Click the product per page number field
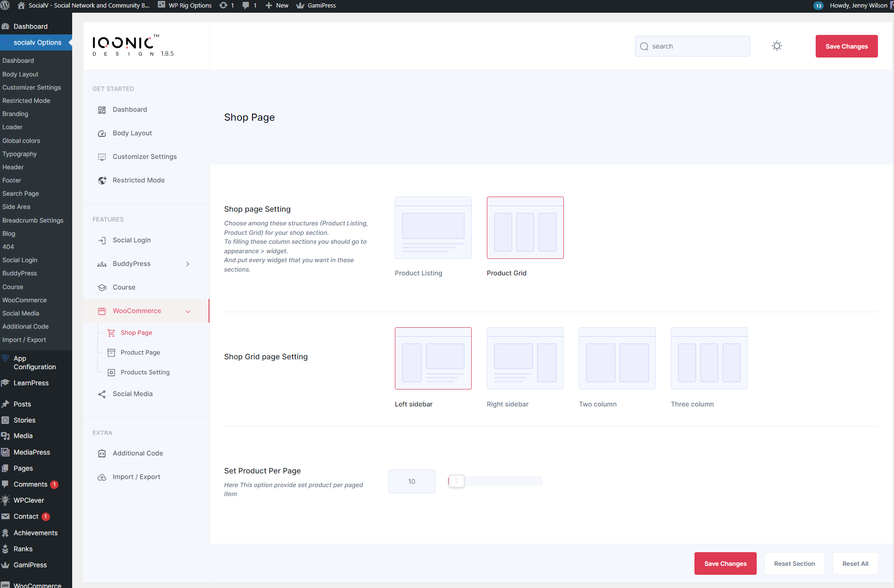 411,481
